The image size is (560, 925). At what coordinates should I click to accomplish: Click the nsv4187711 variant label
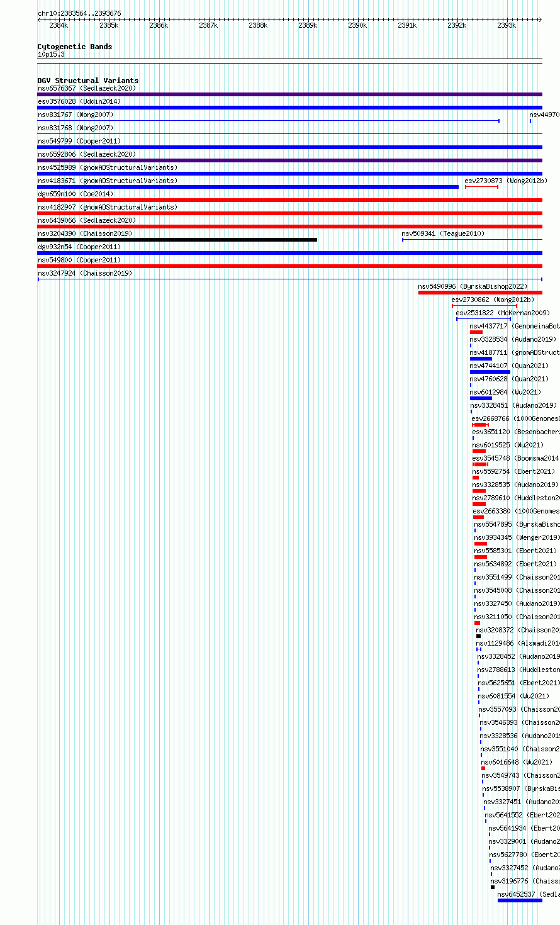[515, 352]
